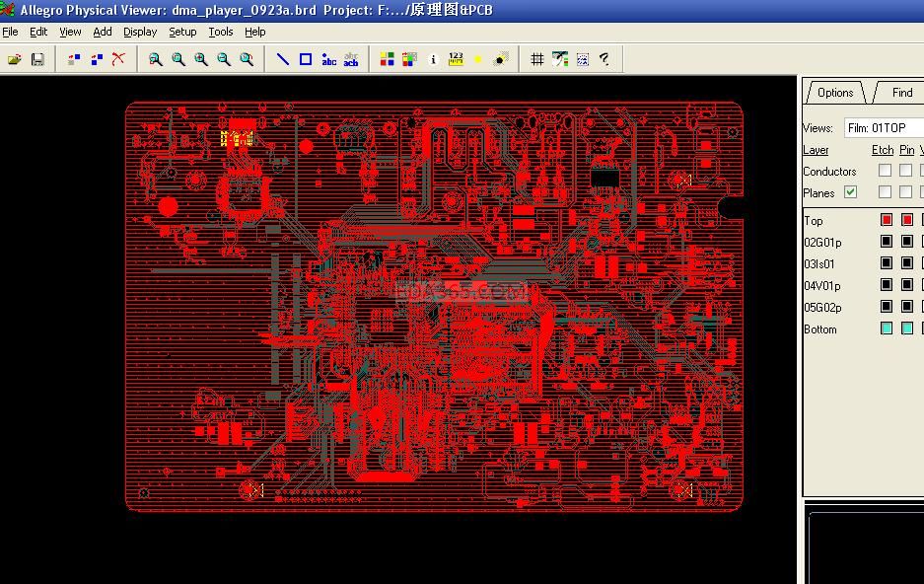Toggle the 04V01p layer Etch swatch
924x584 pixels.
(886, 285)
